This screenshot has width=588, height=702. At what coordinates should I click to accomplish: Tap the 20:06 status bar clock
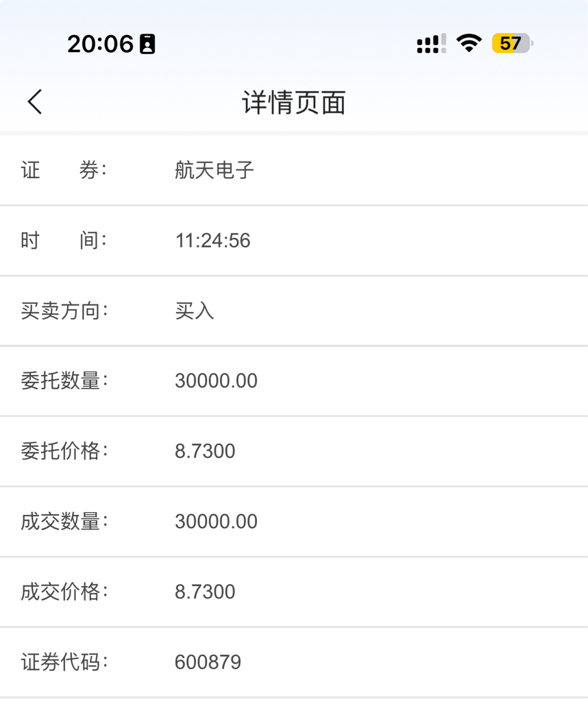coord(100,44)
